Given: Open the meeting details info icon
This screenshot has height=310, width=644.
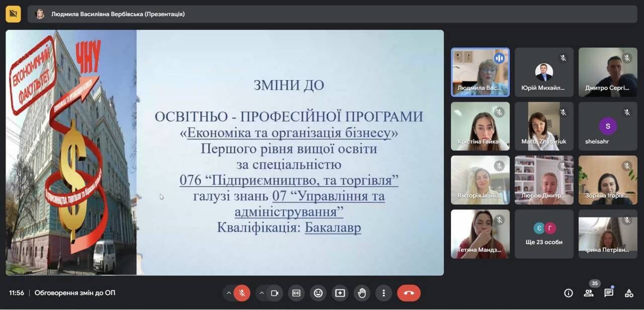Looking at the screenshot, I should tap(569, 293).
